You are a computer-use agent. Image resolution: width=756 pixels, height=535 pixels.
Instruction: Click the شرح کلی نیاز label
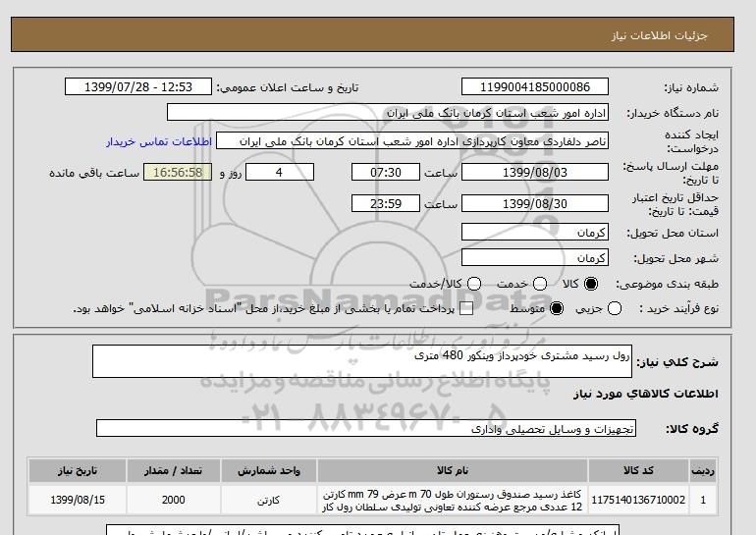(677, 362)
